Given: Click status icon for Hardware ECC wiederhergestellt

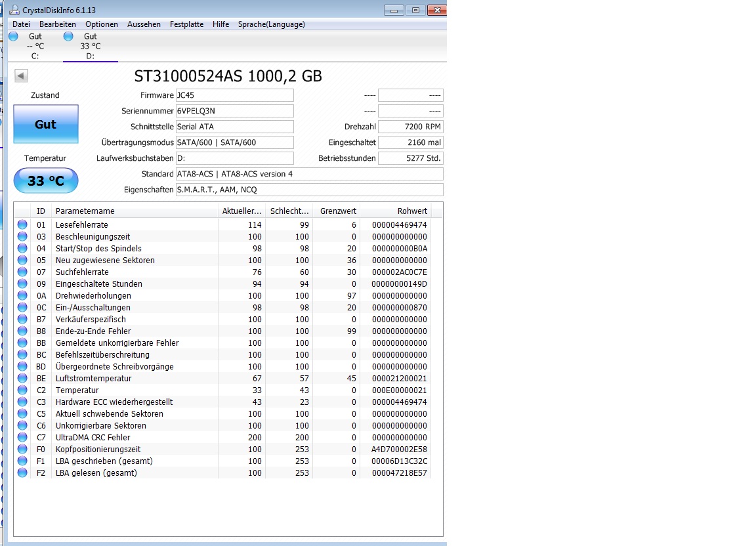Looking at the screenshot, I should (x=22, y=402).
